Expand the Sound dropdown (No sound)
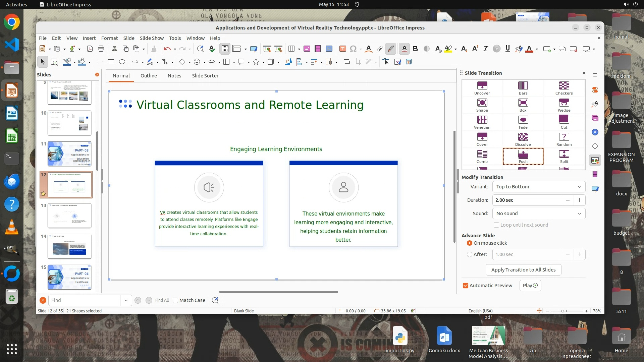The width and height of the screenshot is (644, 362). click(539, 214)
